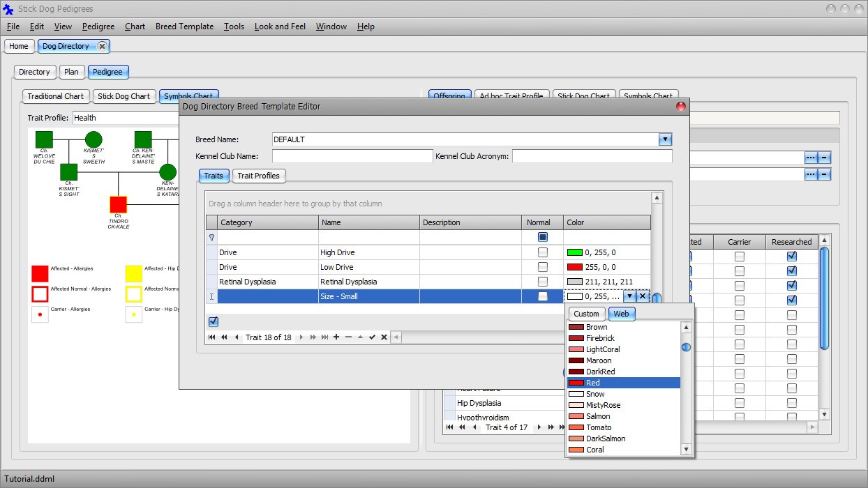Open the Breed Template menu

click(x=184, y=26)
